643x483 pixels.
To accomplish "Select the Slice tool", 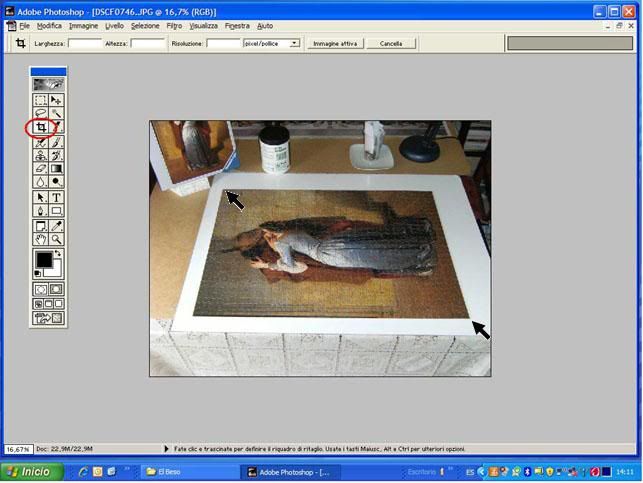I will click(x=57, y=127).
